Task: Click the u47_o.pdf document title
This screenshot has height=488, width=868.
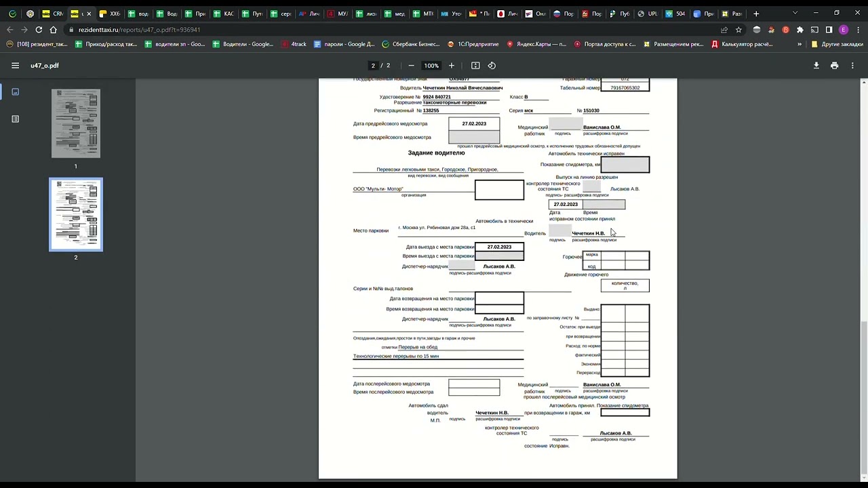Action: [45, 66]
